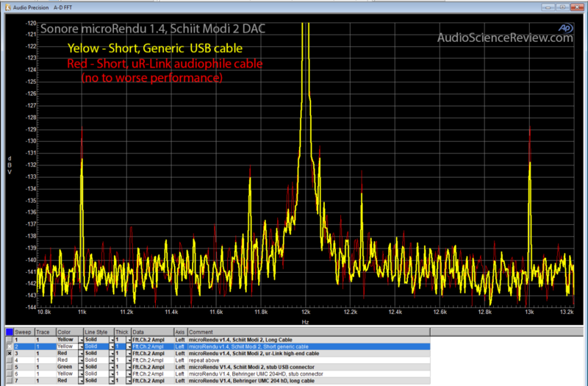Uncheck the sweep 3 Red trace checkbox
This screenshot has width=588, height=386.
tap(9, 354)
